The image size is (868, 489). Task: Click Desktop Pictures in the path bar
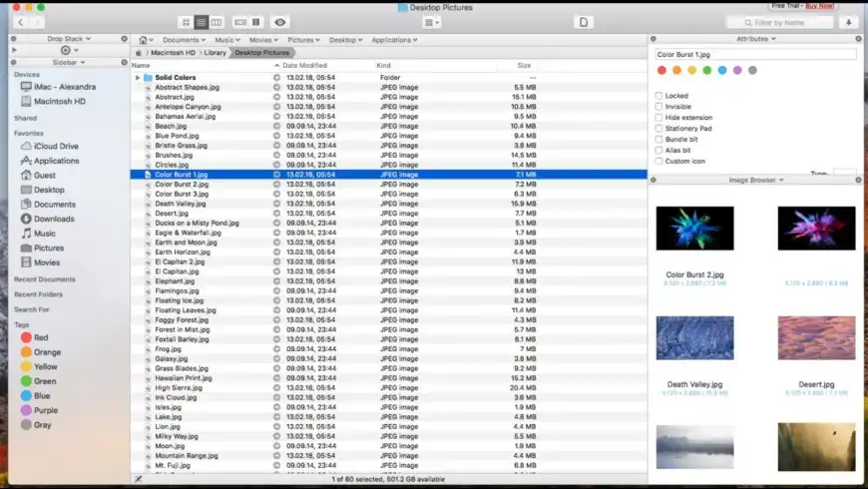coord(261,53)
